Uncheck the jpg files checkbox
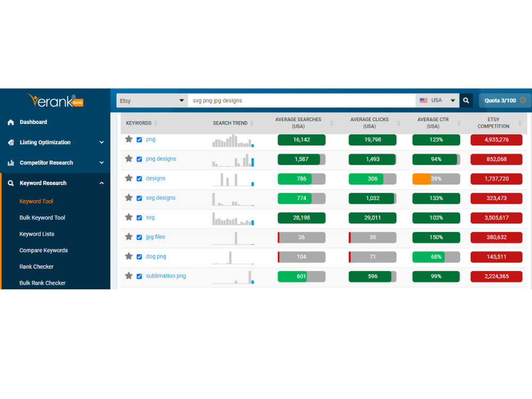The height and width of the screenshot is (399, 532). tap(139, 237)
